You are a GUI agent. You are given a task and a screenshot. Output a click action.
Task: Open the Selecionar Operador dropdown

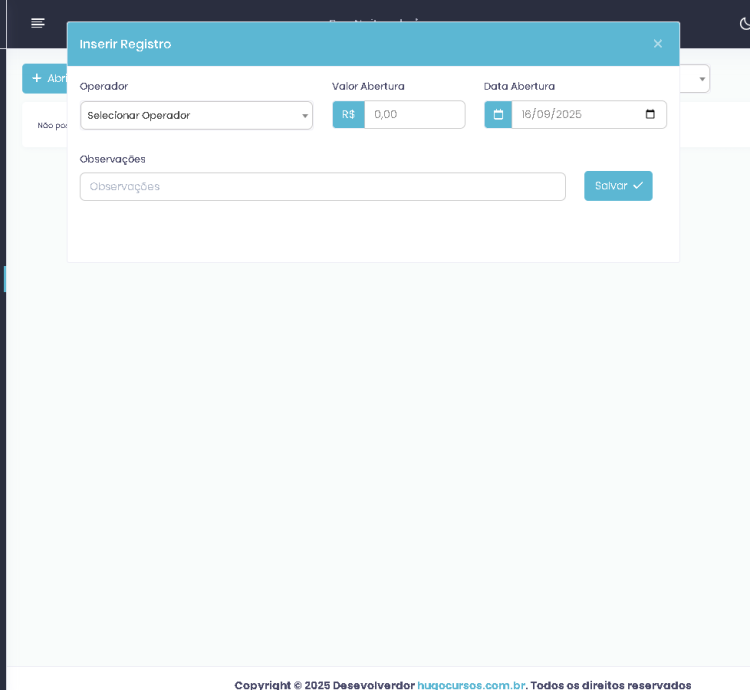(x=190, y=115)
